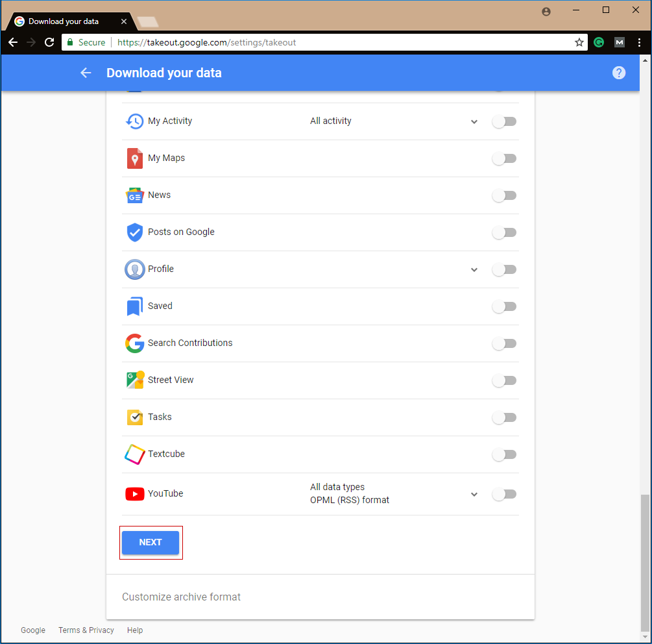This screenshot has width=652, height=644.
Task: Close the Download your data tab
Action: pos(123,21)
